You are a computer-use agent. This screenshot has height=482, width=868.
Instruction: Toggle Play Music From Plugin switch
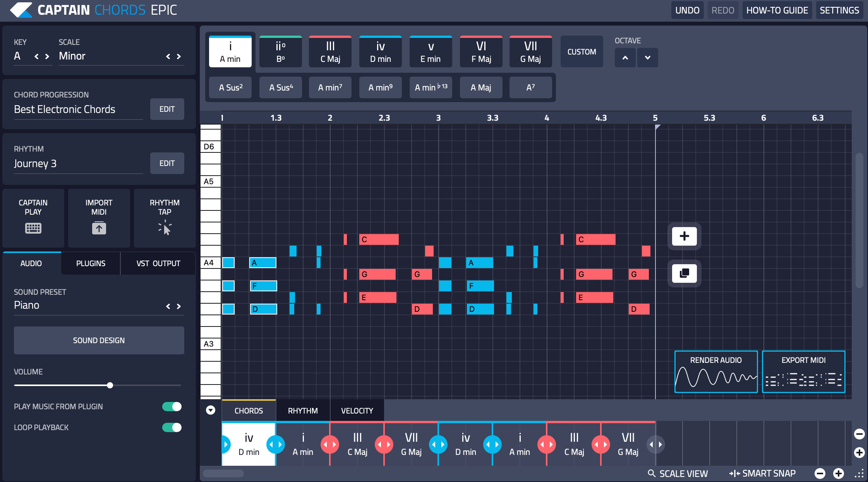click(x=172, y=407)
